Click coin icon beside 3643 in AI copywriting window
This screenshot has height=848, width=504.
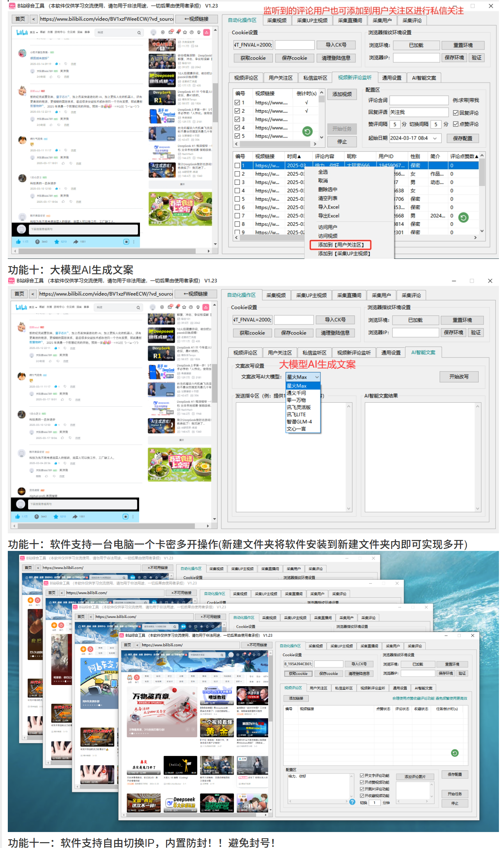pos(37,517)
